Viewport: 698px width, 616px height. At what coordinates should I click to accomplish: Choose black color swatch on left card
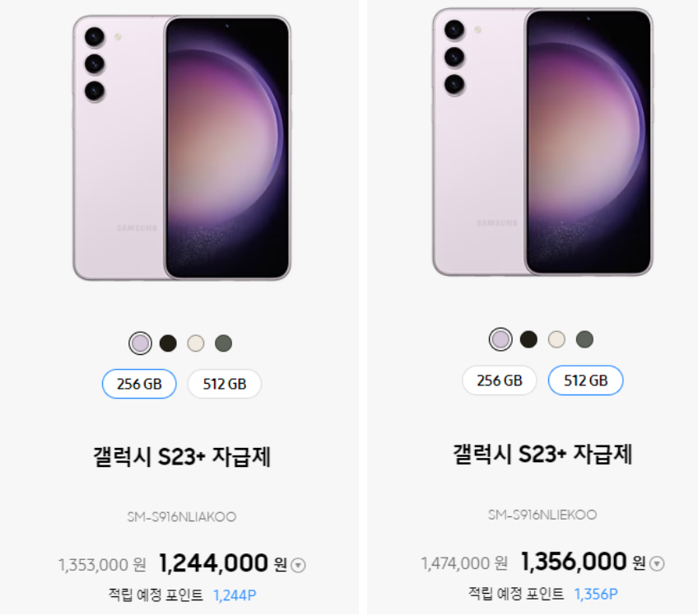168,343
